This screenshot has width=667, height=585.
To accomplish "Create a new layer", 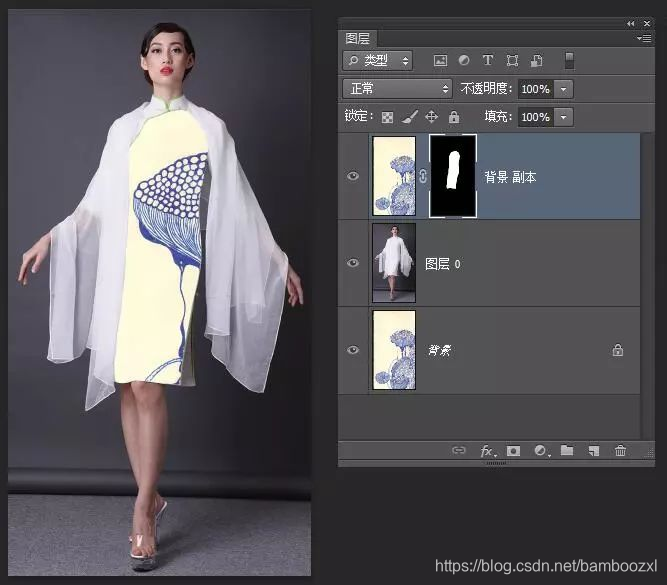I will pos(593,451).
